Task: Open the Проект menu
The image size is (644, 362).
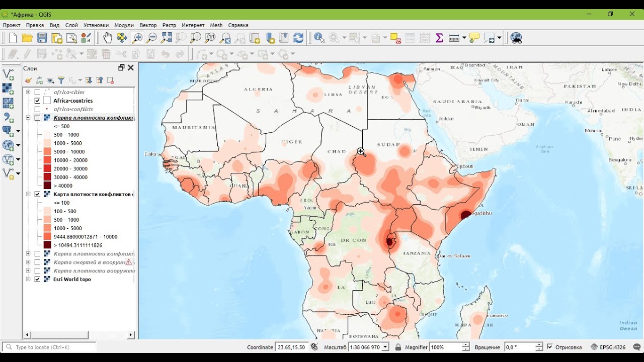Action: point(12,25)
